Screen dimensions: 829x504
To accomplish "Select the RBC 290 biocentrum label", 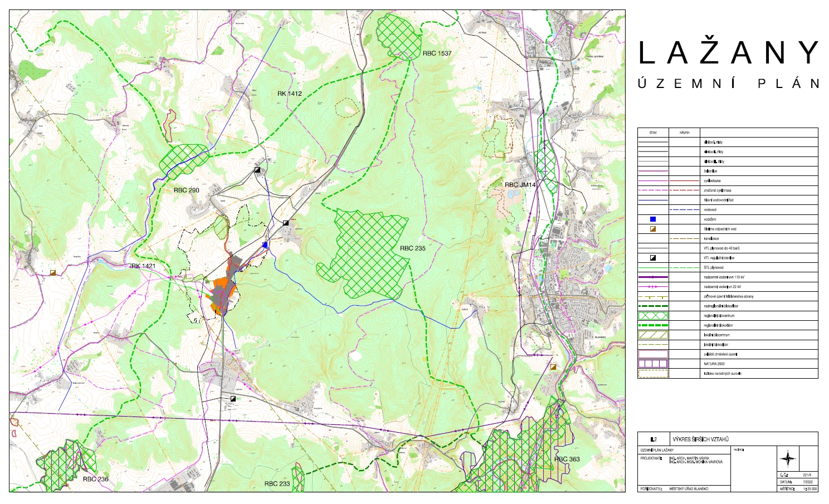I will 186,190.
